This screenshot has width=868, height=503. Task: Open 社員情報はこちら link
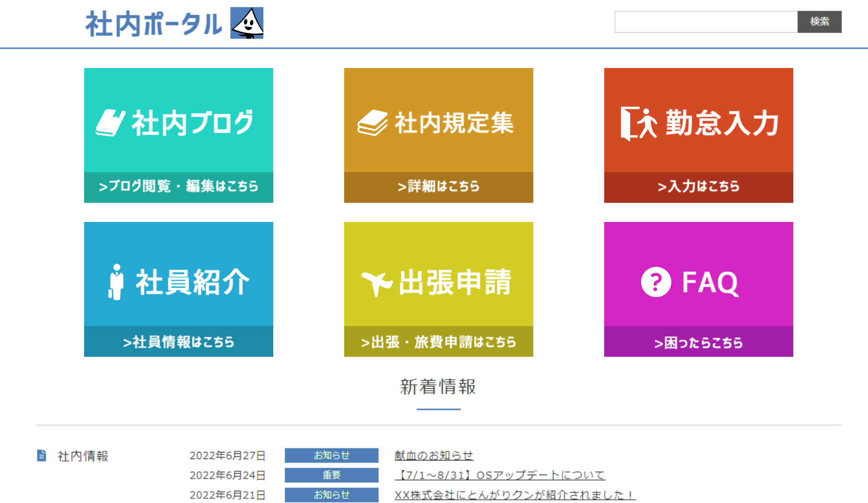pos(179,341)
